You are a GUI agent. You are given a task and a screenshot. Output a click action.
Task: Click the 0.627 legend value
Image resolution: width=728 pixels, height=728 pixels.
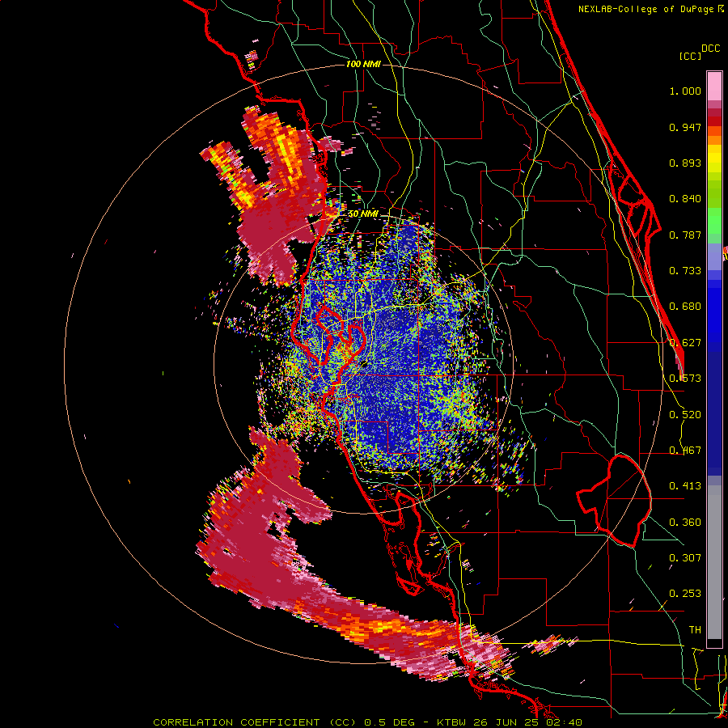coord(685,343)
